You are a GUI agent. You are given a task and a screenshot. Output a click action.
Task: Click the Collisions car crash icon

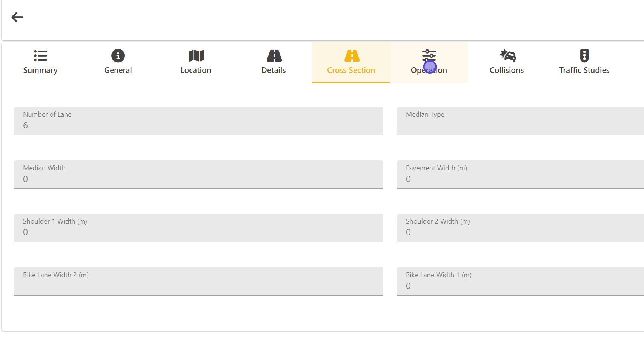click(x=508, y=56)
